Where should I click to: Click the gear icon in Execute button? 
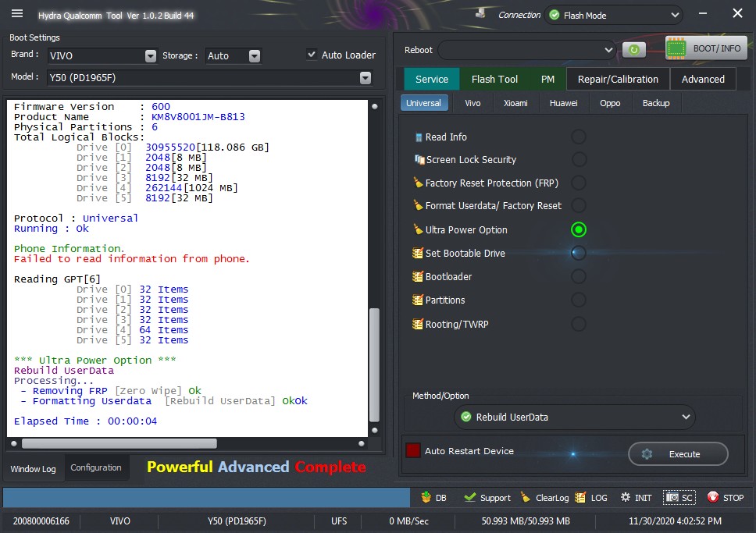(647, 454)
